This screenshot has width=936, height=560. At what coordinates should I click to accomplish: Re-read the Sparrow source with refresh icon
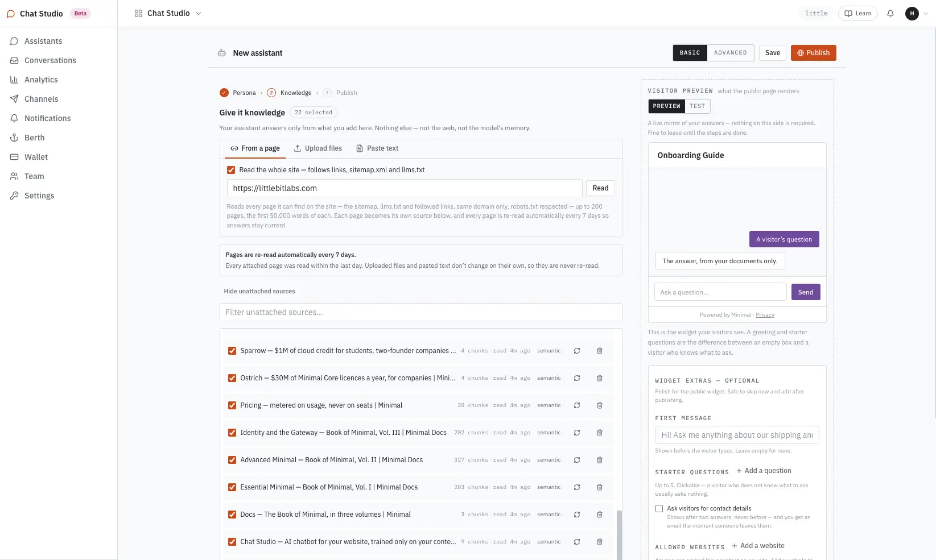coord(577,351)
